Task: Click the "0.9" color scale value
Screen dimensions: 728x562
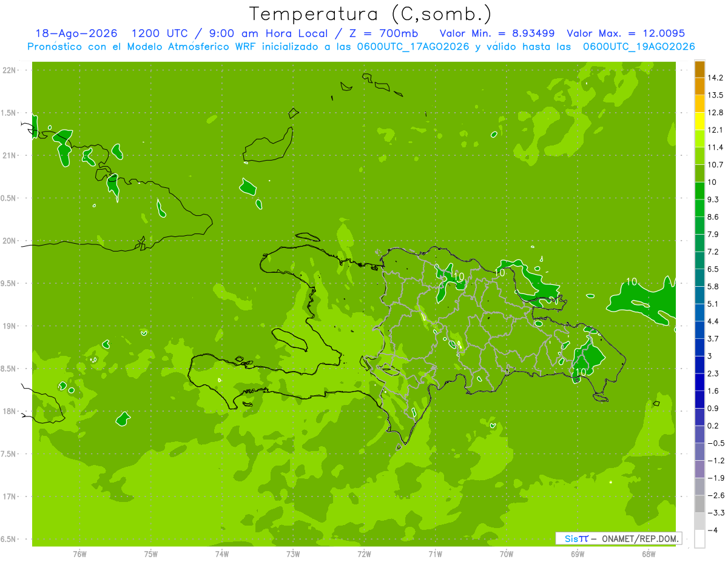Action: (713, 409)
